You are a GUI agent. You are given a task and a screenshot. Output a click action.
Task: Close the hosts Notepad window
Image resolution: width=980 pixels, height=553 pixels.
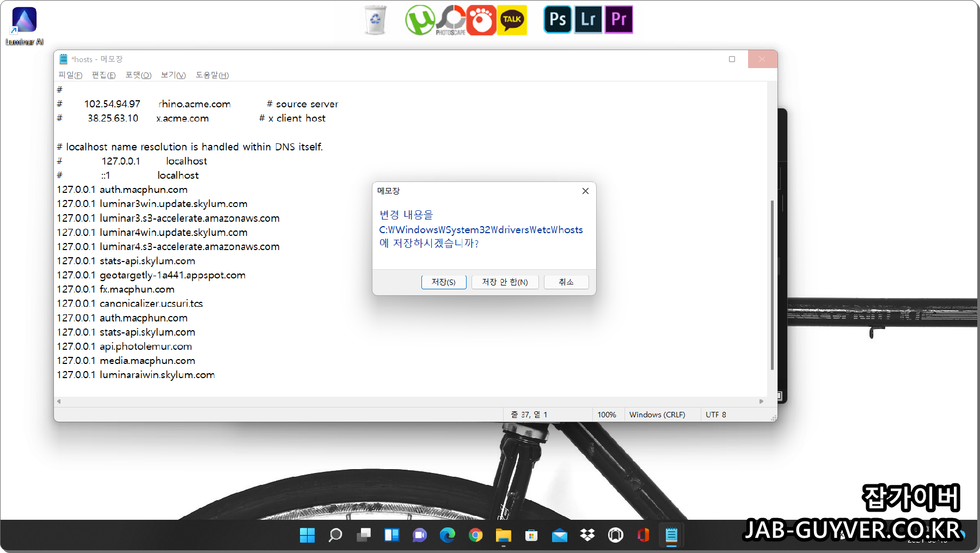[762, 59]
